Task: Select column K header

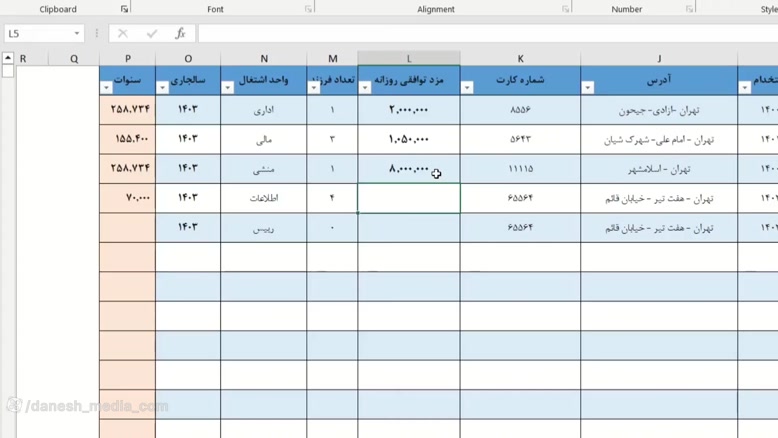Action: [520, 58]
